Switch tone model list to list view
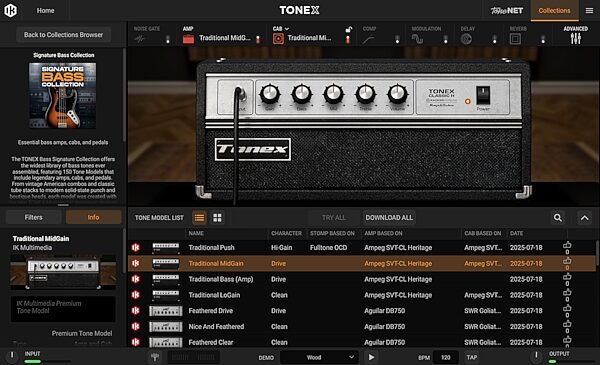Screen dimensions: 600x365 (199, 218)
